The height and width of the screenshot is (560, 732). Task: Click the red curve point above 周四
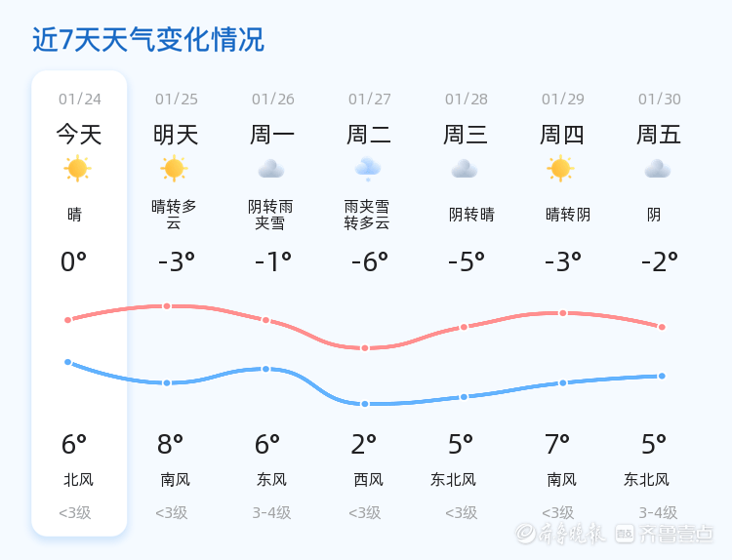563,313
